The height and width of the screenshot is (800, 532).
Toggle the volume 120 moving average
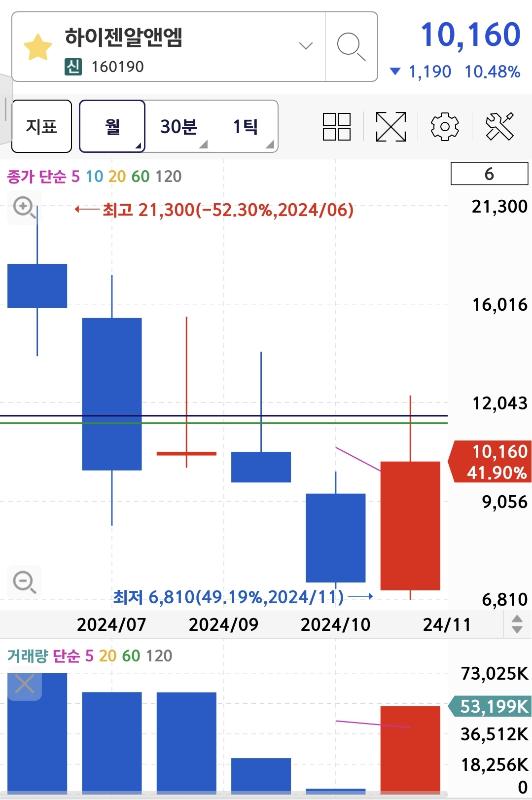pos(159,656)
